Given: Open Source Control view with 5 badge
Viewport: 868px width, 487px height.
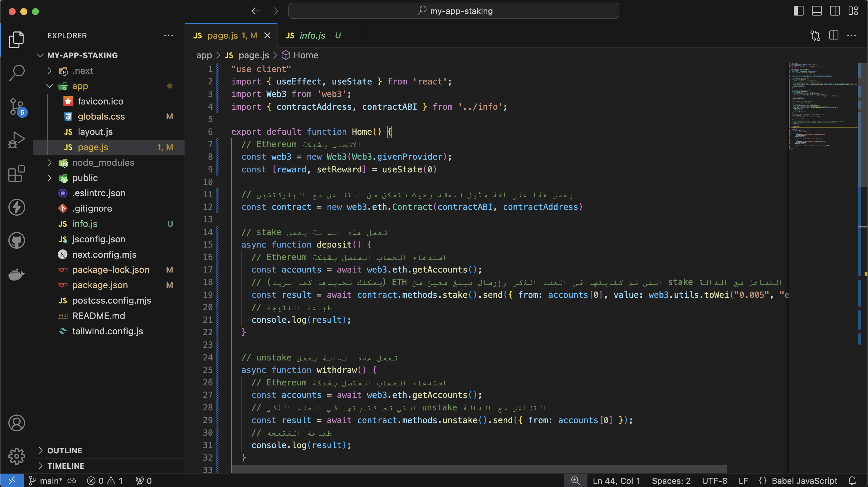Looking at the screenshot, I should click(16, 107).
